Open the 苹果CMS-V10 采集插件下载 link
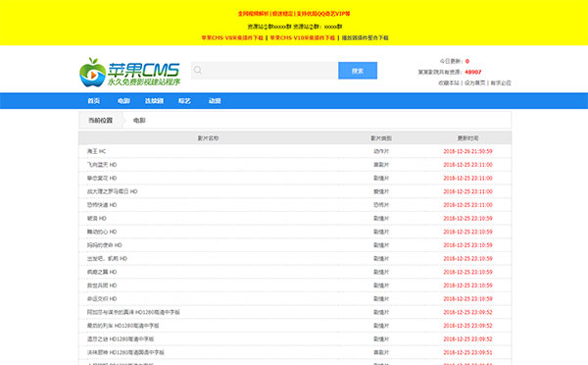This screenshot has height=365, width=588. pyautogui.click(x=302, y=38)
